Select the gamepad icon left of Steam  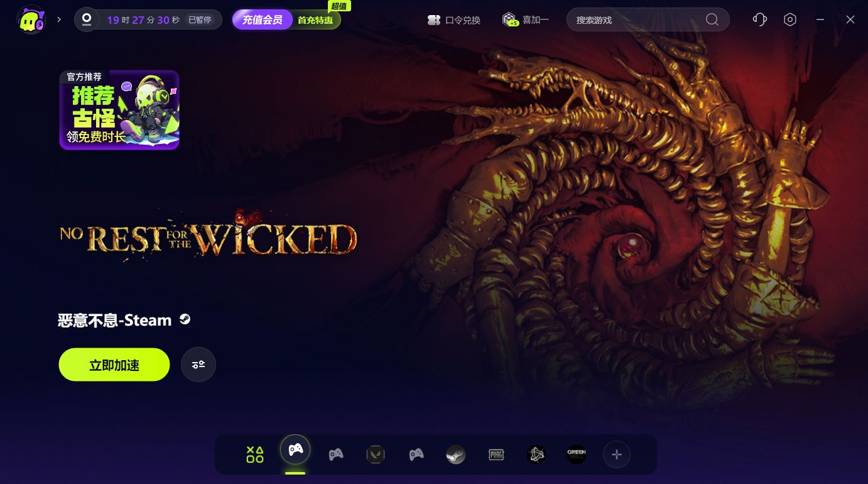click(416, 454)
